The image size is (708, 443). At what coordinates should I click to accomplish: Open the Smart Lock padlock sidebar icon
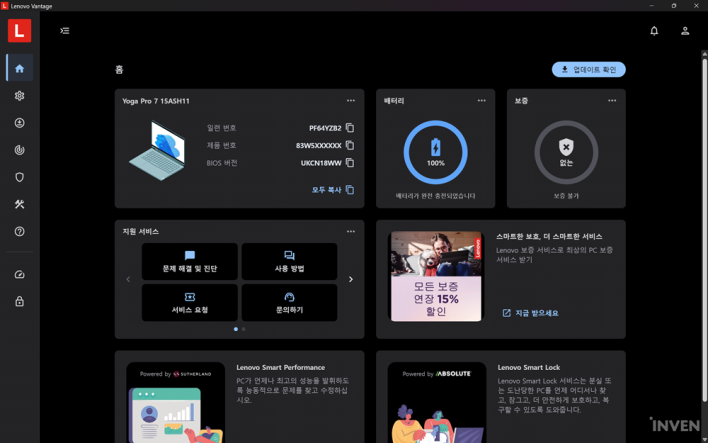click(19, 301)
